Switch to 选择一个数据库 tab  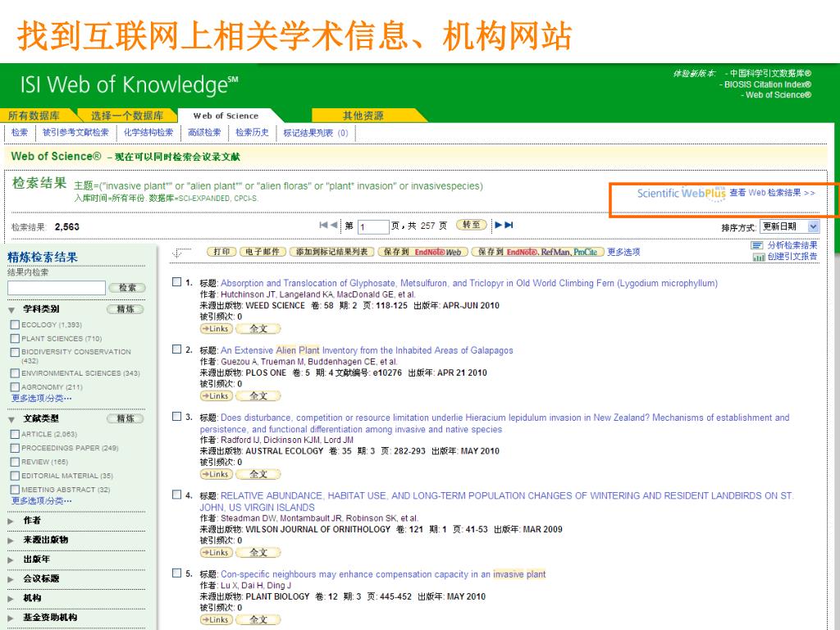(127, 116)
